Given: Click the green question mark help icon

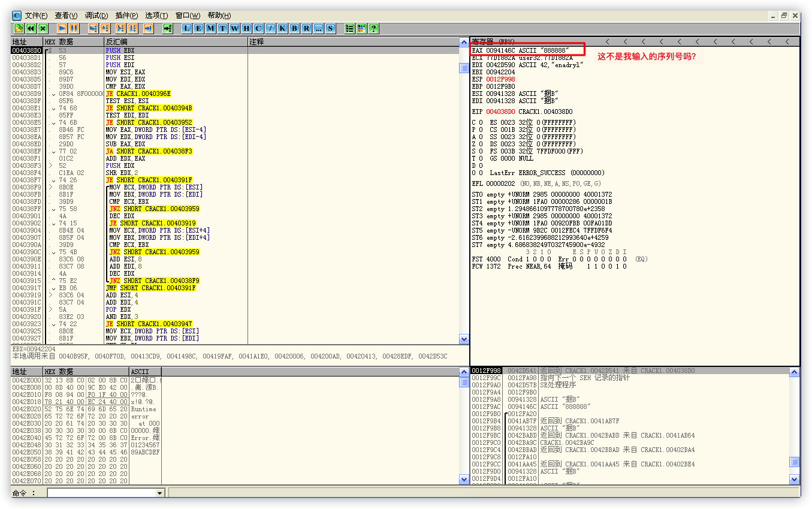Looking at the screenshot, I should coord(373,28).
